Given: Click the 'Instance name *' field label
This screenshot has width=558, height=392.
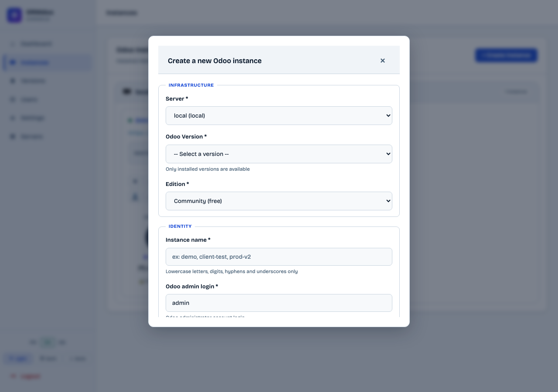Looking at the screenshot, I should pyautogui.click(x=188, y=240).
